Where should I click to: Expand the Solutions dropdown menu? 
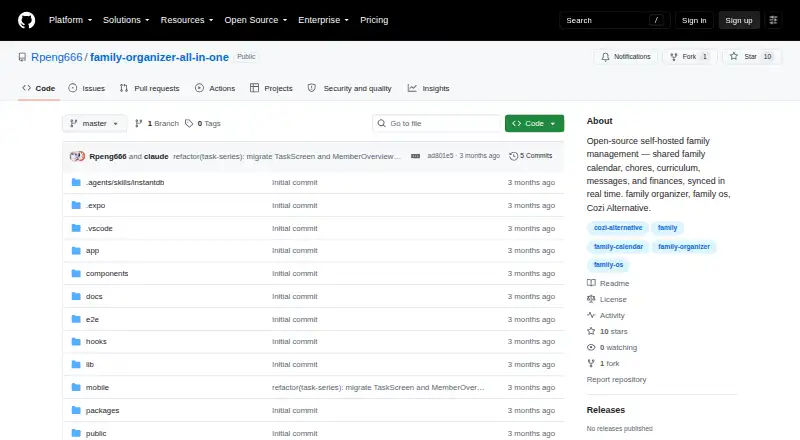[x=126, y=20]
